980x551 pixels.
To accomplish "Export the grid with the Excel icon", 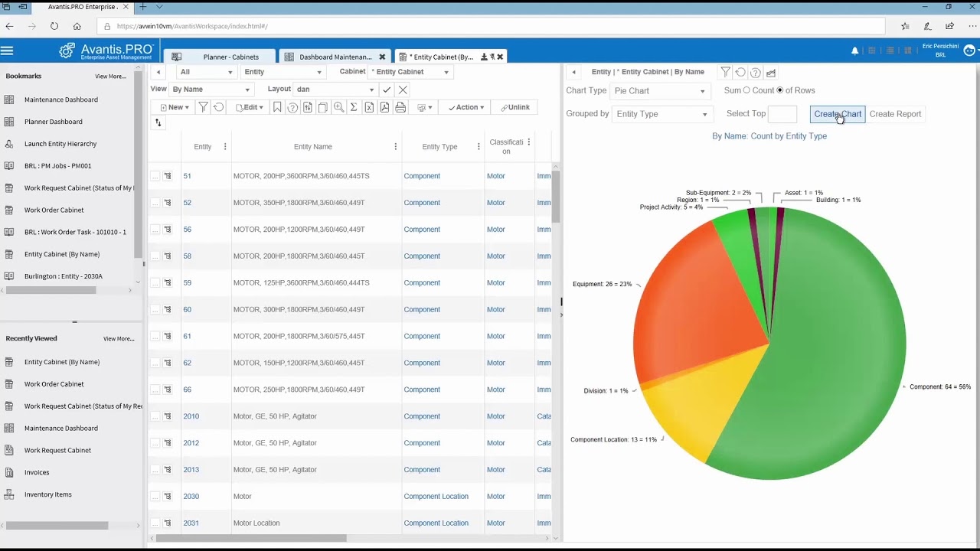I will coord(370,107).
